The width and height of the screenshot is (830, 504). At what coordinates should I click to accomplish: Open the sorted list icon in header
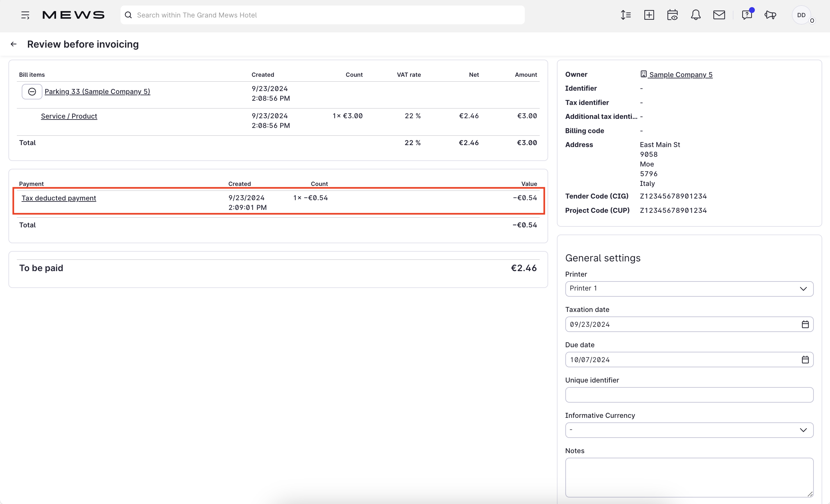(626, 15)
